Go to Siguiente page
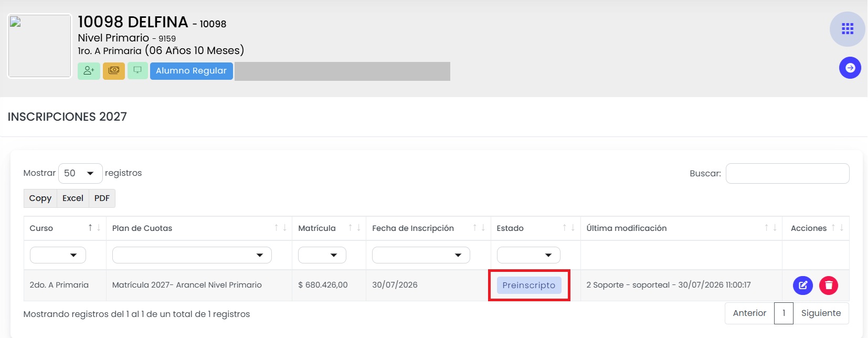868x338 pixels. [x=821, y=313]
